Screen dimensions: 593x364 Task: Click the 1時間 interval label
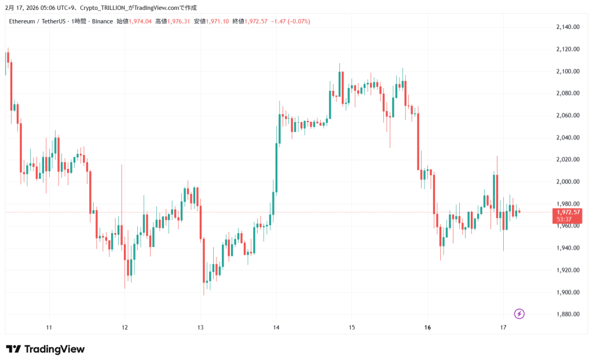pos(80,21)
